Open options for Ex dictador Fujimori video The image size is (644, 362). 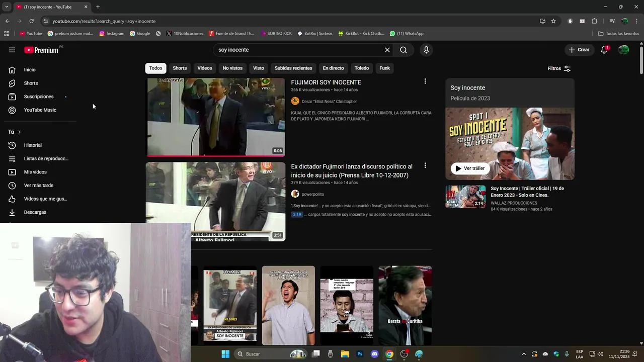coord(425,165)
